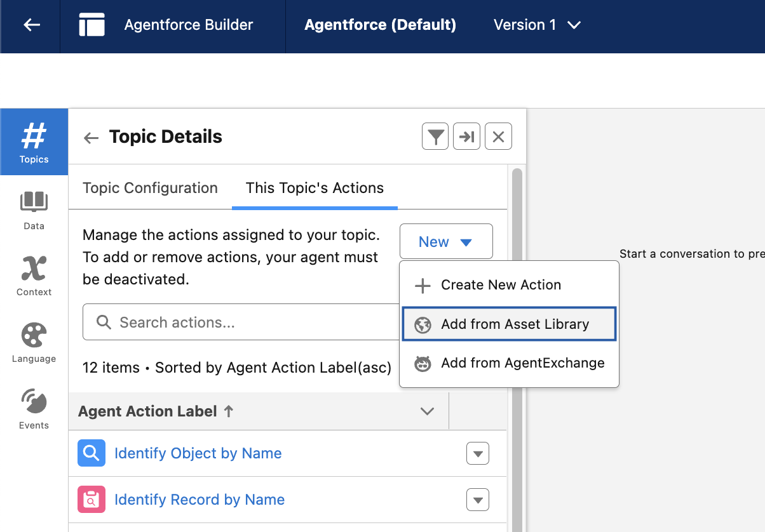Screen dimensions: 765x532
Task: Open the Context variables panel
Action: point(34,276)
